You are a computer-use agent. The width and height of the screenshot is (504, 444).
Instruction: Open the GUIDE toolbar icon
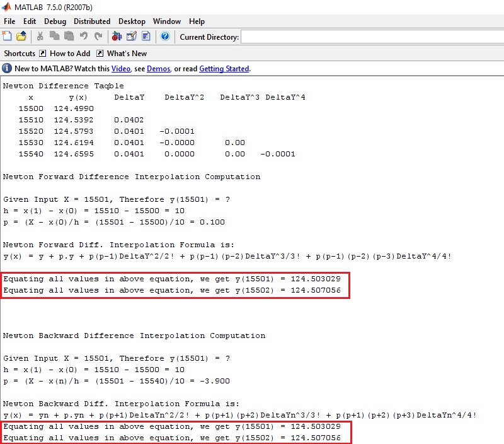(x=131, y=37)
